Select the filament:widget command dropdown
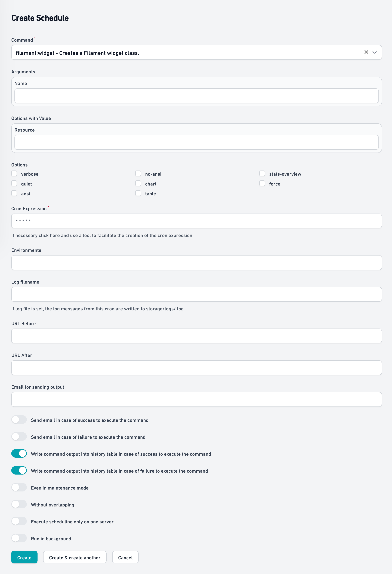 (196, 52)
